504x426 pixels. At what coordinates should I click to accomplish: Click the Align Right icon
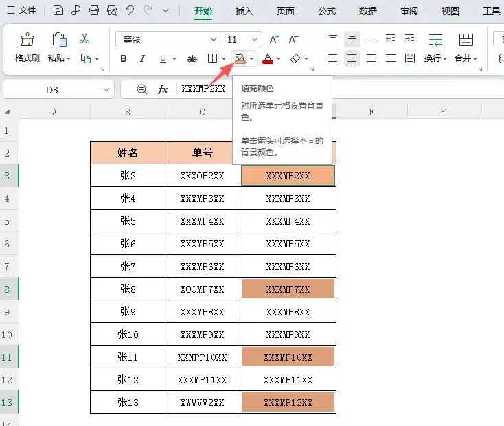point(371,58)
